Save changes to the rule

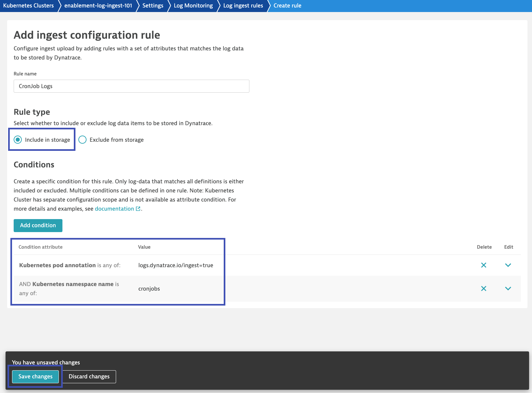(x=35, y=376)
